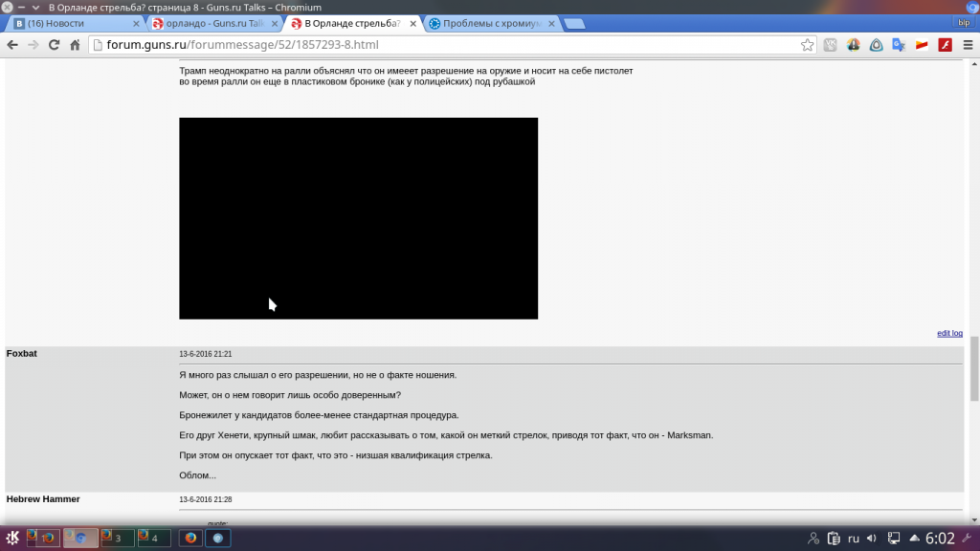Open a new tab
Image resolution: width=980 pixels, height=551 pixels.
(x=574, y=24)
